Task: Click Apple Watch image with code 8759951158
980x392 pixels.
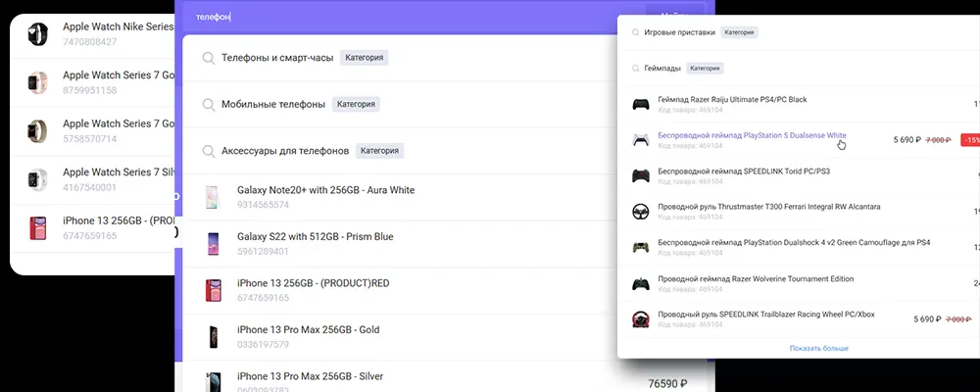Action: 37,82
